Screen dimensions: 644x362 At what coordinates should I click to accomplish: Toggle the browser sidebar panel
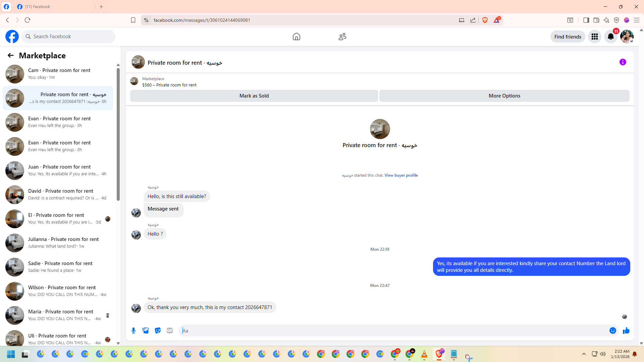586,20
